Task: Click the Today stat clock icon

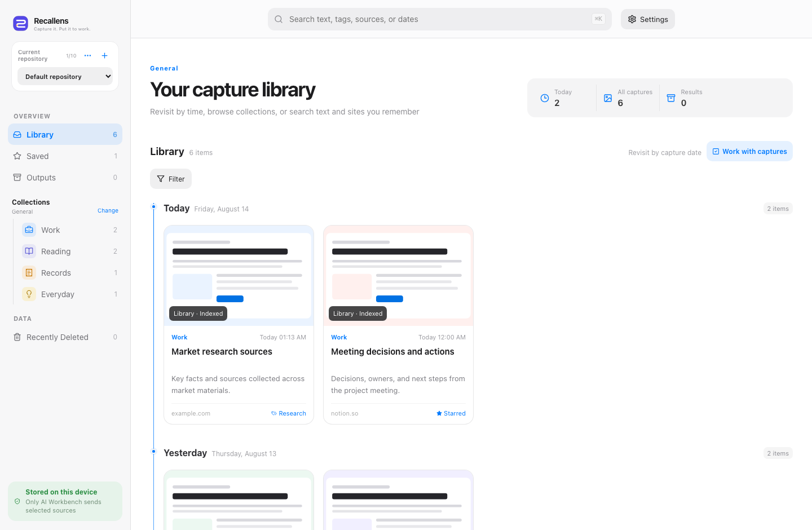Action: (545, 98)
